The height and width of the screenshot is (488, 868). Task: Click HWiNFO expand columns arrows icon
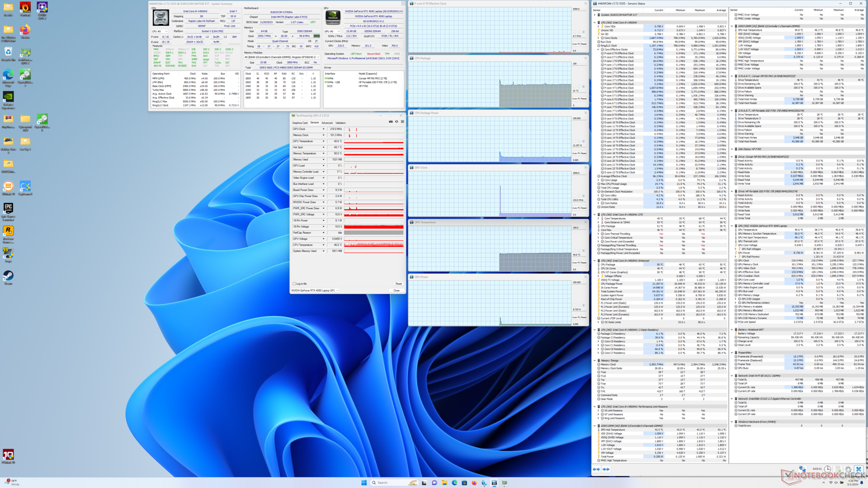click(596, 469)
